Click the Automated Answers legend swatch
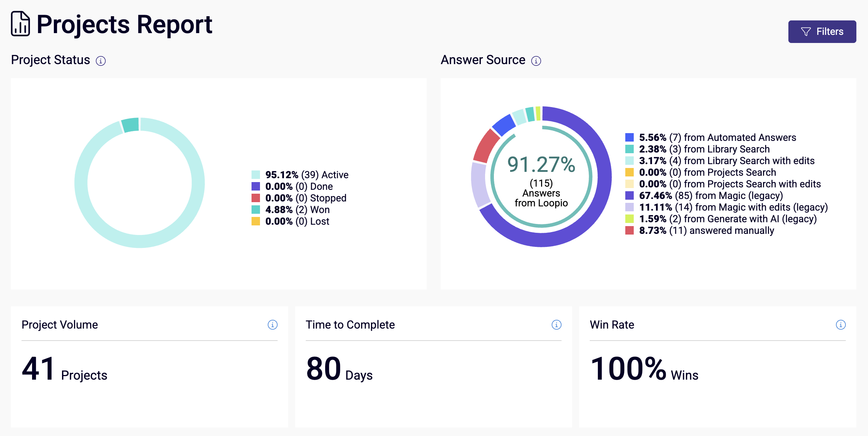 tap(630, 137)
